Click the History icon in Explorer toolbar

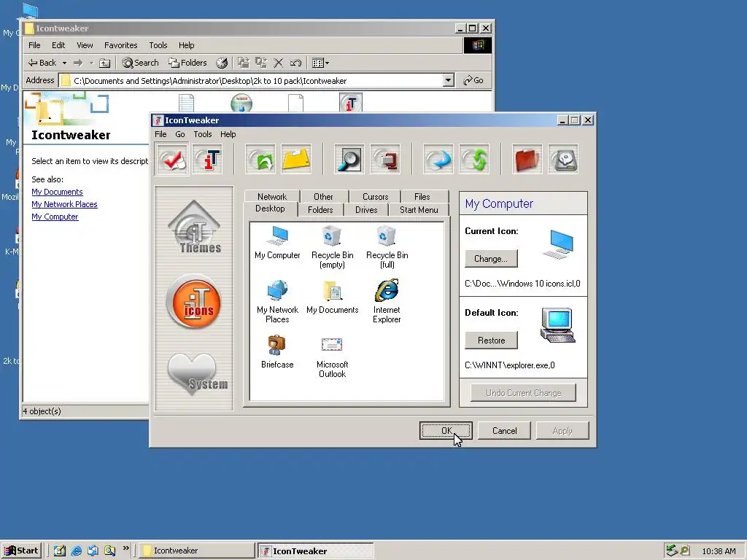point(222,63)
